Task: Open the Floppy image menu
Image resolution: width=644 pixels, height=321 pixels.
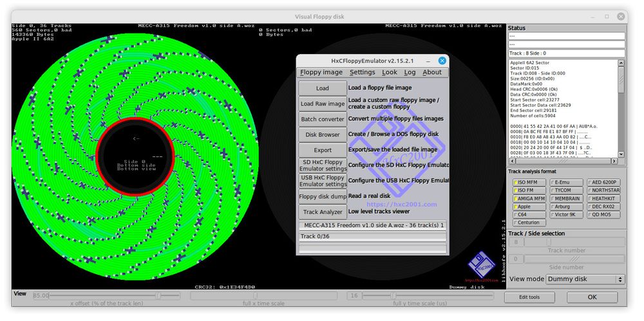Action: point(321,72)
